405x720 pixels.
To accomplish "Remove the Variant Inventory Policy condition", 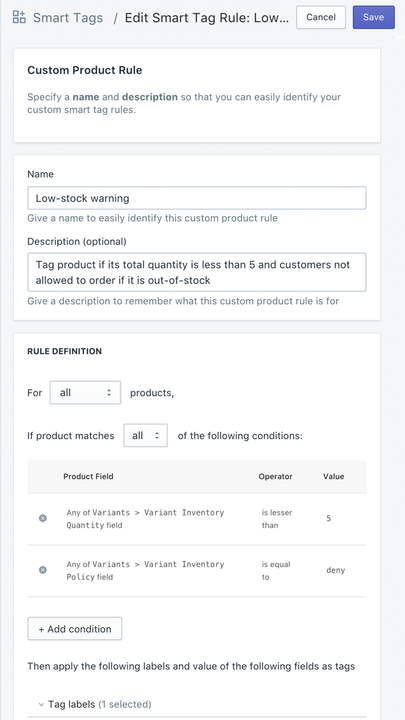I will (x=43, y=570).
